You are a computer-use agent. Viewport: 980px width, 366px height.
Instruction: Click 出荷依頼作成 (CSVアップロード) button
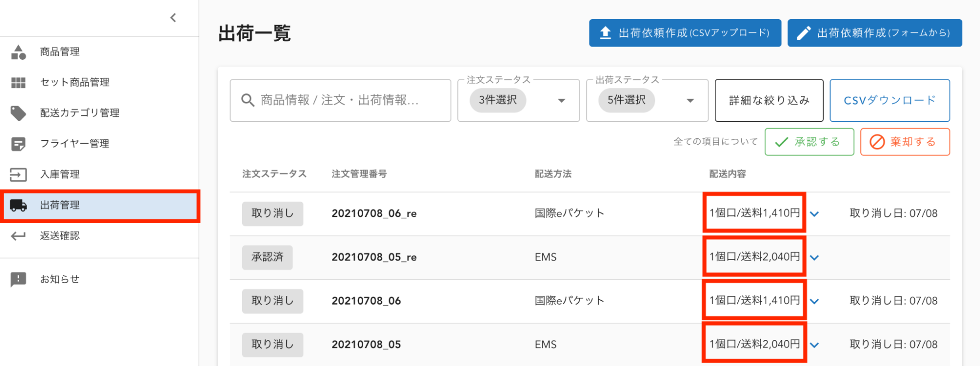coord(685,33)
